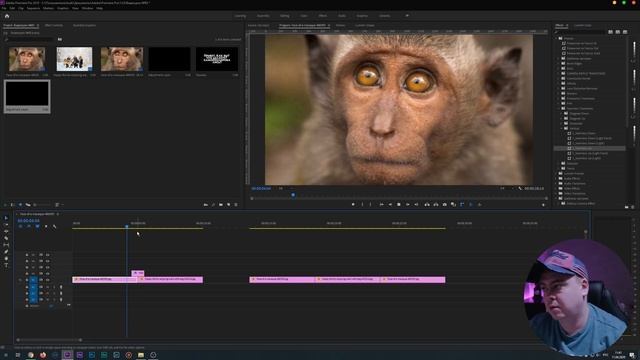
Task: Open timeline display settings wrench
Action: pyautogui.click(x=55, y=227)
